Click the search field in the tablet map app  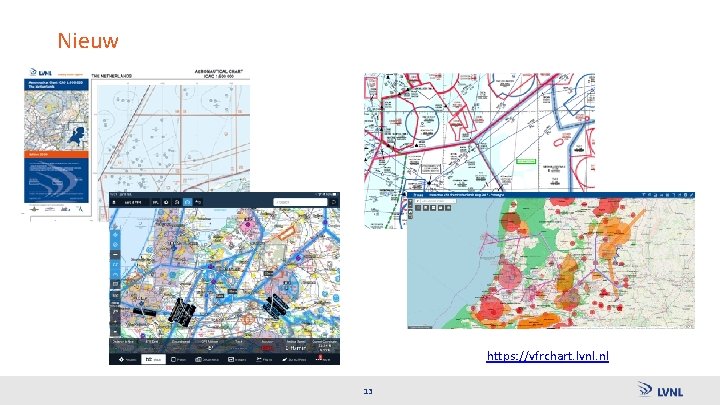(x=300, y=202)
